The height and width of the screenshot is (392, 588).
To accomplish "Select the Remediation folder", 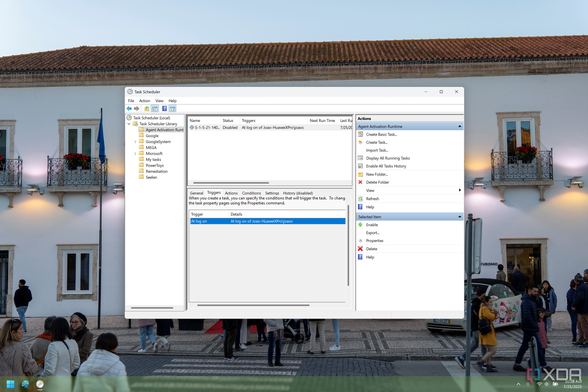I will [x=156, y=171].
